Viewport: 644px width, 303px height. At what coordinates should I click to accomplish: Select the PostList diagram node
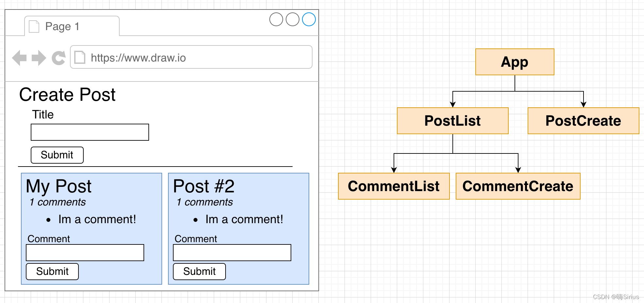(453, 121)
